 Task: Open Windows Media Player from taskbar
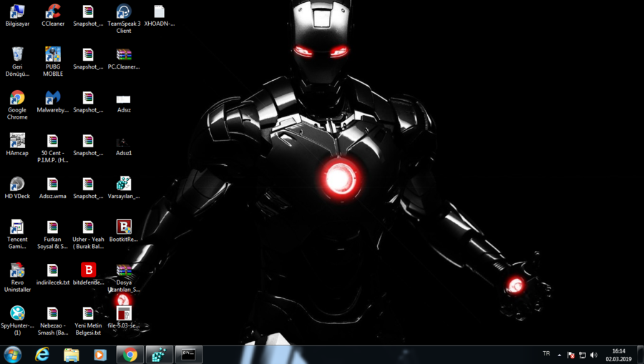pyautogui.click(x=99, y=355)
